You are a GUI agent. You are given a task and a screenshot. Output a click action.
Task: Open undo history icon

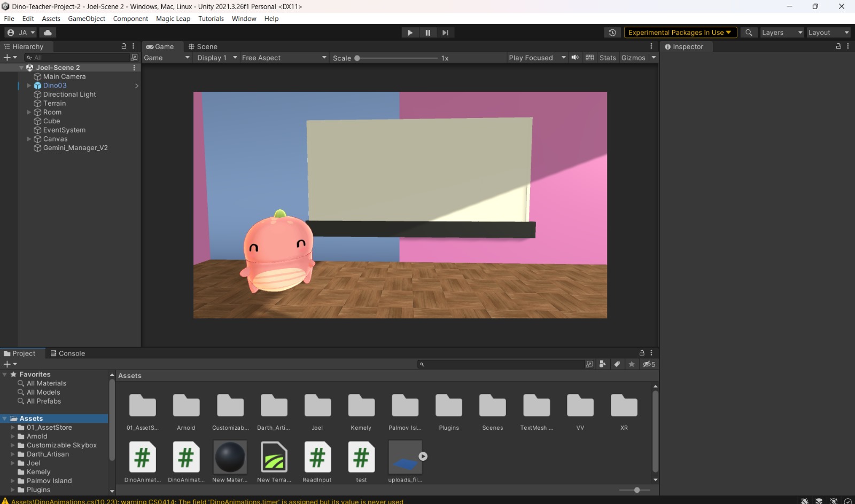(x=612, y=33)
